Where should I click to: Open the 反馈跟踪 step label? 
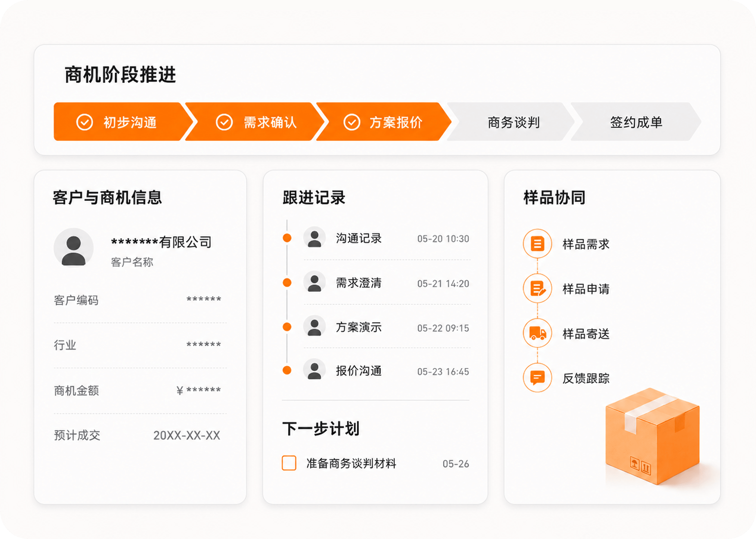pyautogui.click(x=586, y=378)
